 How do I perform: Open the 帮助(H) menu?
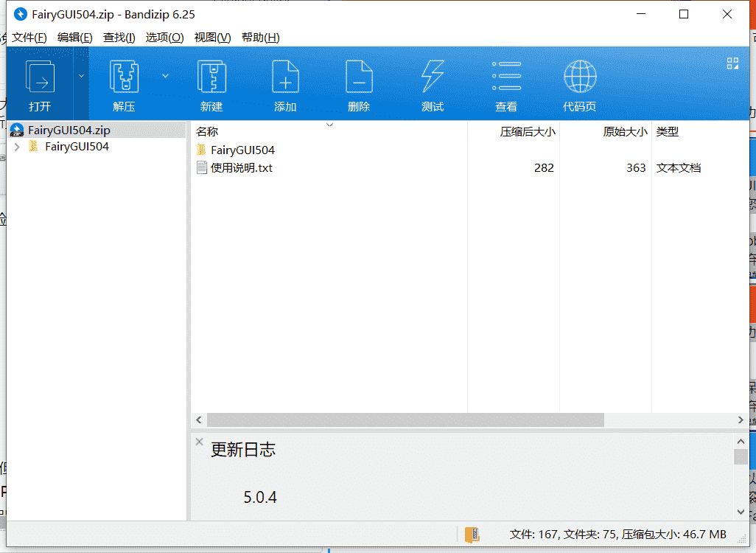[260, 37]
